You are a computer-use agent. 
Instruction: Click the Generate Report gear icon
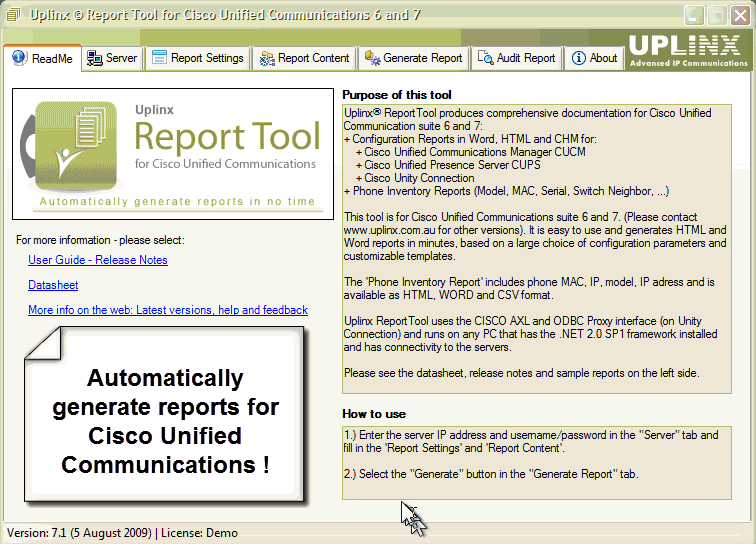tap(372, 58)
